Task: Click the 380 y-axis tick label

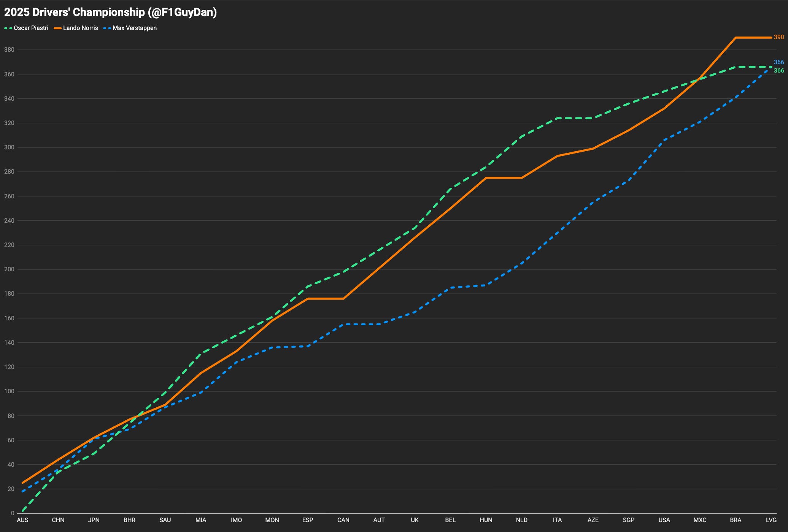Action: (9, 50)
